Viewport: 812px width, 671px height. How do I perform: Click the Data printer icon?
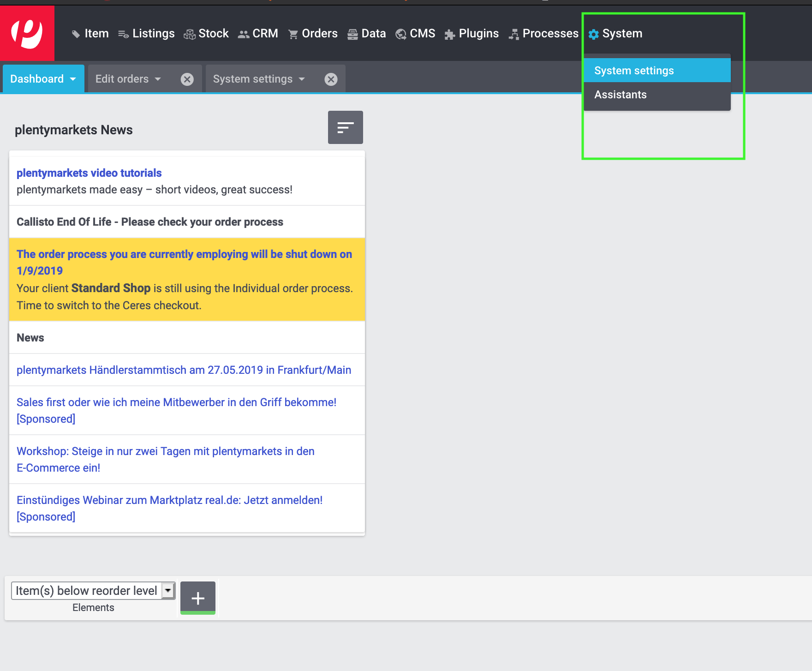pyautogui.click(x=352, y=34)
